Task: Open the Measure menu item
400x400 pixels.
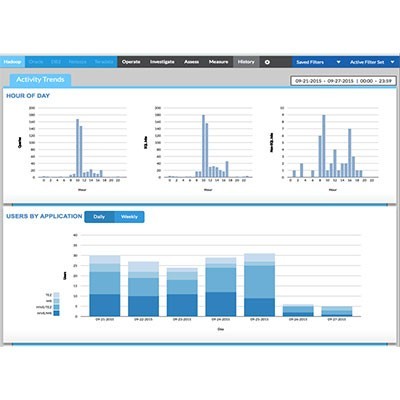Action: (218, 62)
